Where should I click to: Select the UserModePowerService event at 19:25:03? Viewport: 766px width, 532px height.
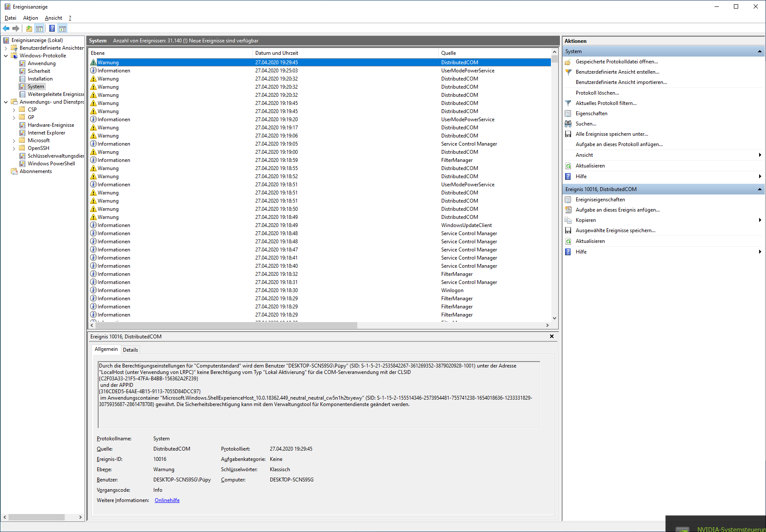[x=320, y=71]
